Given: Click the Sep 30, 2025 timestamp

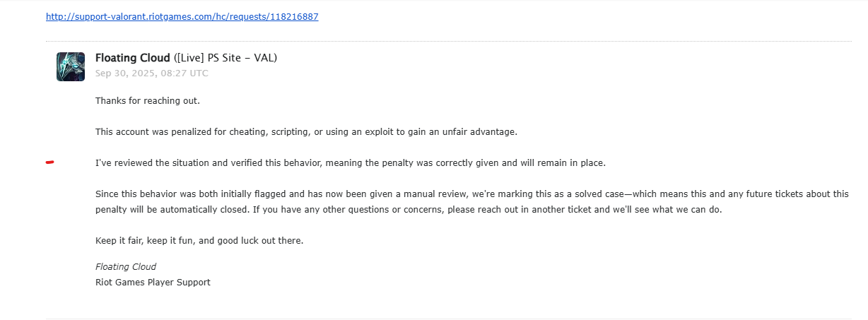Looking at the screenshot, I should click(151, 73).
